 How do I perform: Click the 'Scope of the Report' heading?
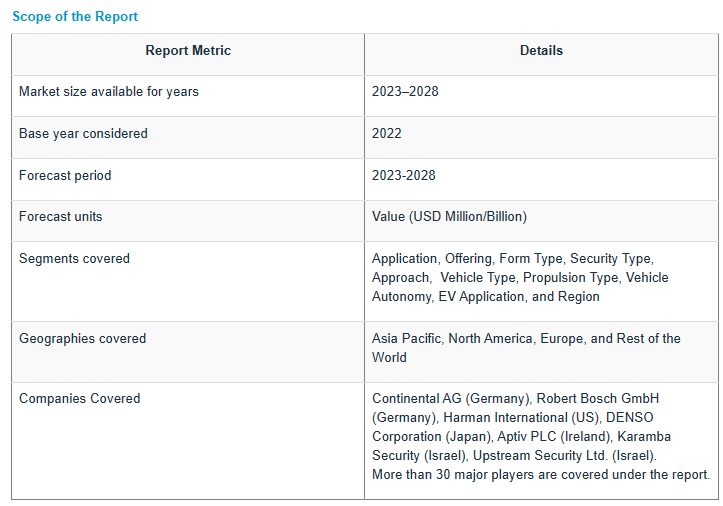click(75, 17)
